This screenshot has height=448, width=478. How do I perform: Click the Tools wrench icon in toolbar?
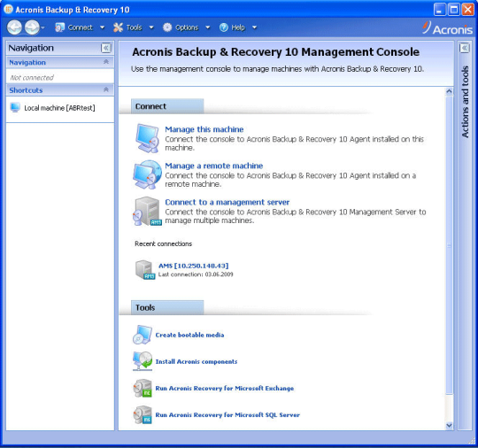(x=118, y=27)
